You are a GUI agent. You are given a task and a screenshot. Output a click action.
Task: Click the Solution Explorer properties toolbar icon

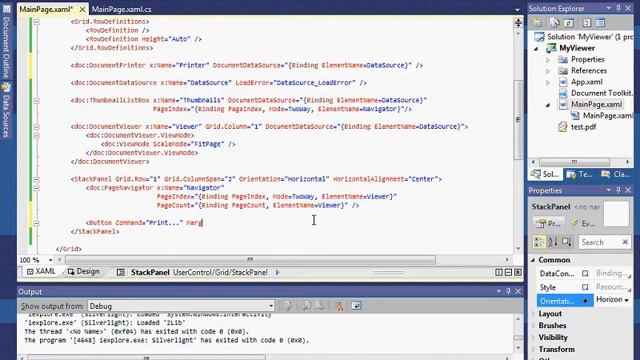tap(538, 23)
